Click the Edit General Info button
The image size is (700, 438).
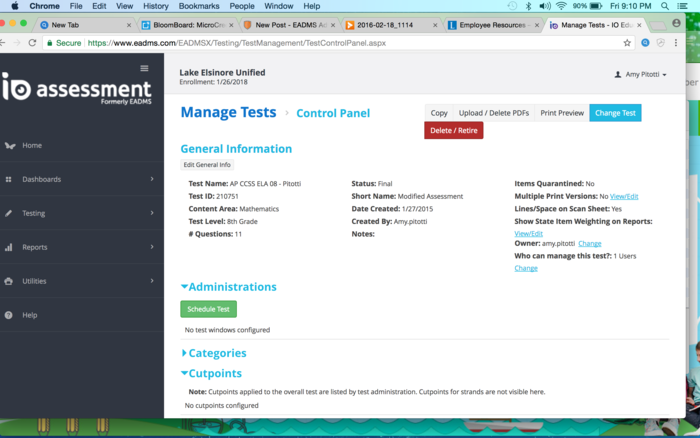pyautogui.click(x=207, y=165)
